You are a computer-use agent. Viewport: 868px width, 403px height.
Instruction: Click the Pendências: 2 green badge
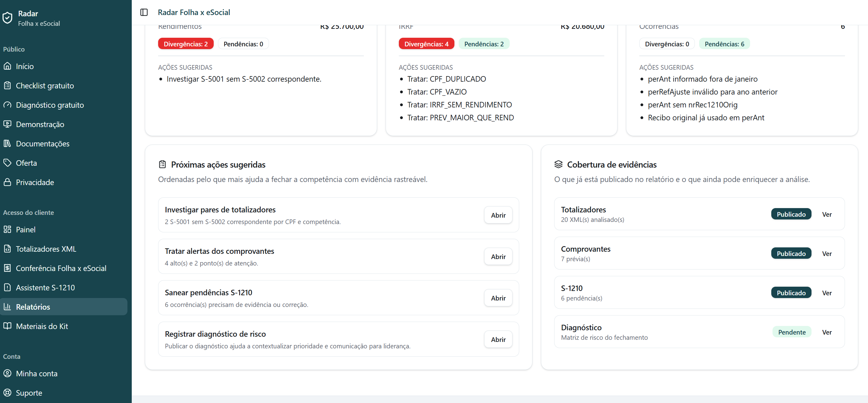[484, 44]
